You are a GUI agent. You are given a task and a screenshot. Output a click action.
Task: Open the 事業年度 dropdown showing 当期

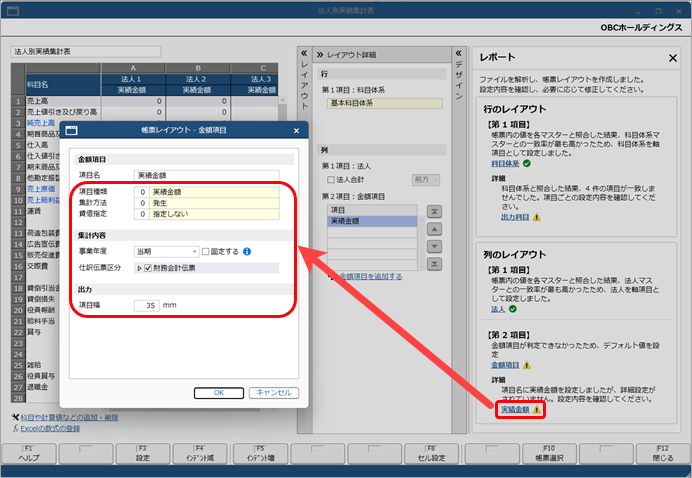tap(166, 252)
